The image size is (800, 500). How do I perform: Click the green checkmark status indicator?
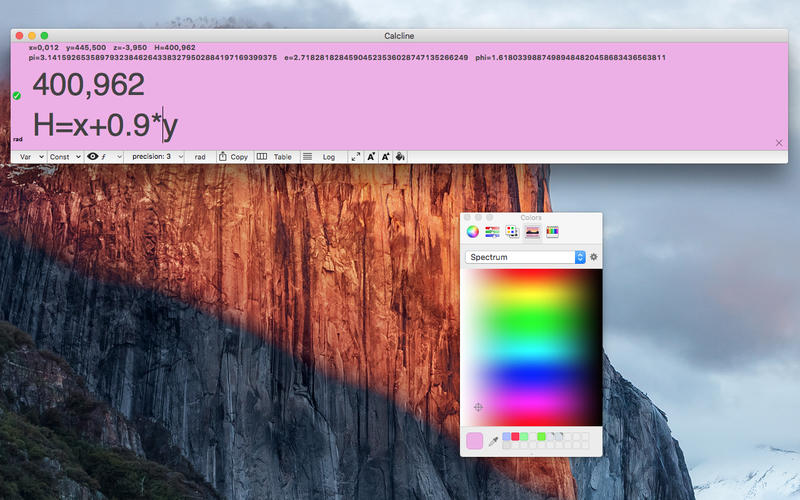17,95
